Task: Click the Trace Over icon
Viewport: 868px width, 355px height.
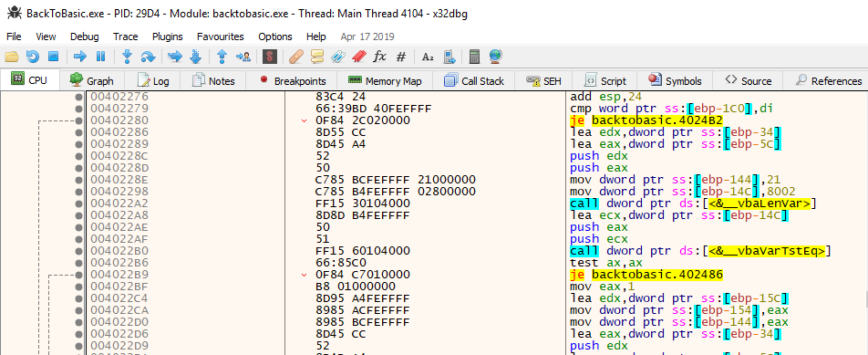Action: [195, 57]
